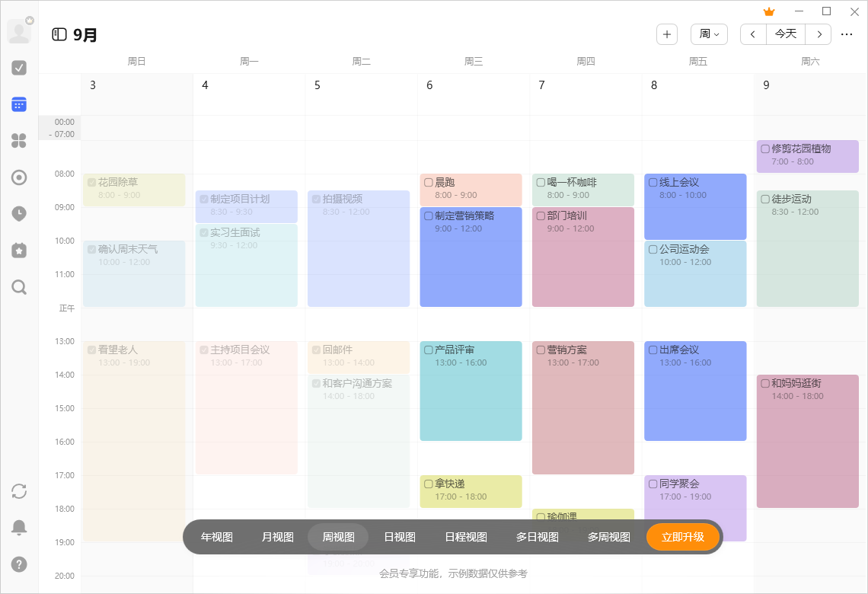Open the 产品评审 event block

pos(471,391)
